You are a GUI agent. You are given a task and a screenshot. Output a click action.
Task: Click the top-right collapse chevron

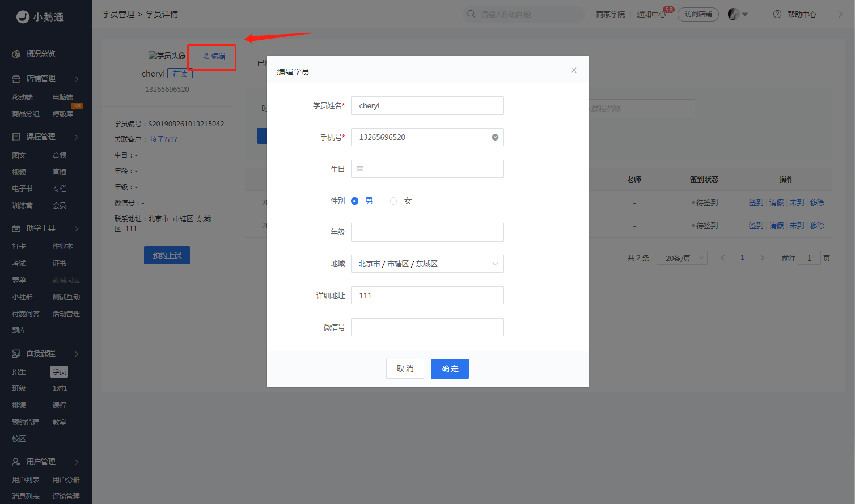(840, 14)
